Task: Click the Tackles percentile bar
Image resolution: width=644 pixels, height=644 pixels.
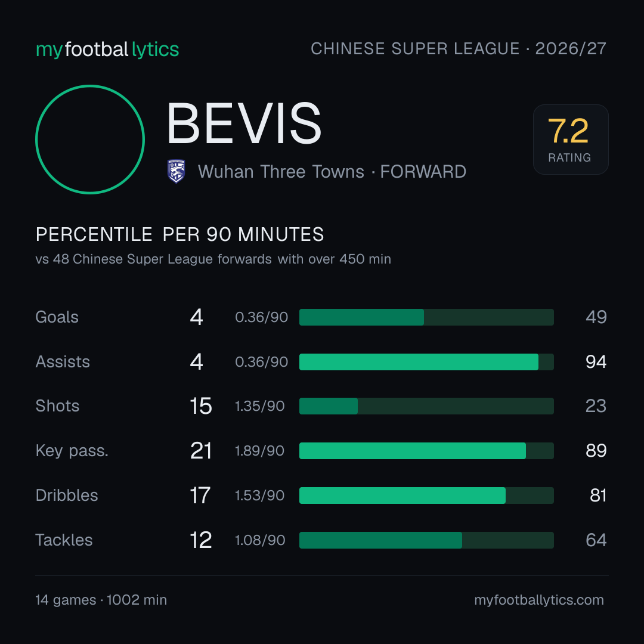Action: pos(426,540)
